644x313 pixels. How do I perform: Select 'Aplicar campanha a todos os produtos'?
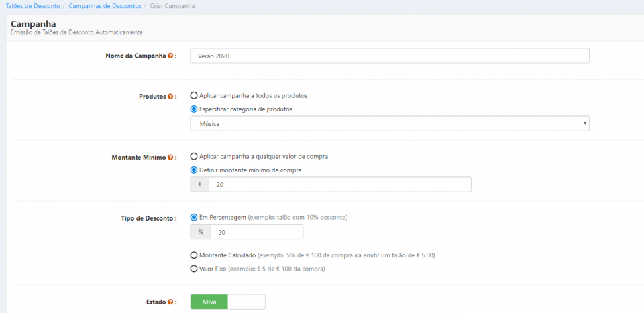[194, 95]
